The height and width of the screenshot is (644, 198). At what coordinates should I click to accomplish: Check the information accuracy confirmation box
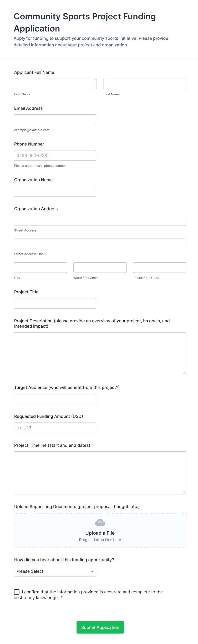tap(17, 591)
